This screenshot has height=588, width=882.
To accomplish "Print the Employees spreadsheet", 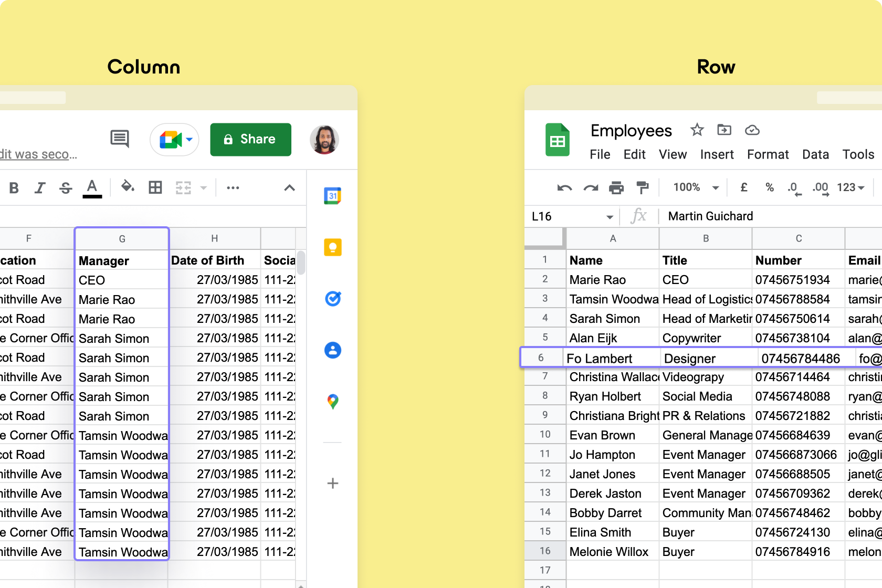I will point(617,187).
